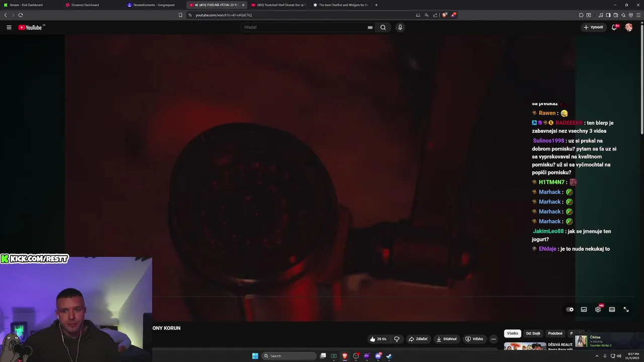Open the taskbar volume control
Image resolution: width=644 pixels, height=362 pixels.
[619, 356]
